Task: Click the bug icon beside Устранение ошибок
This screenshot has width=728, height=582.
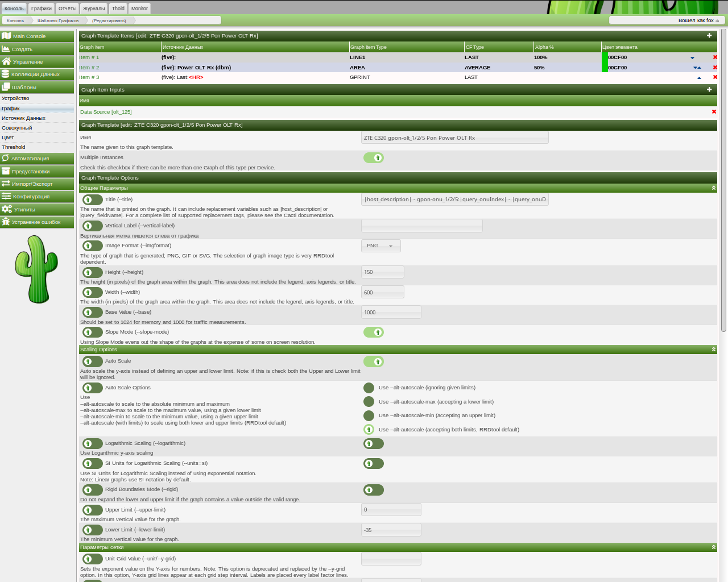Action: (6, 222)
